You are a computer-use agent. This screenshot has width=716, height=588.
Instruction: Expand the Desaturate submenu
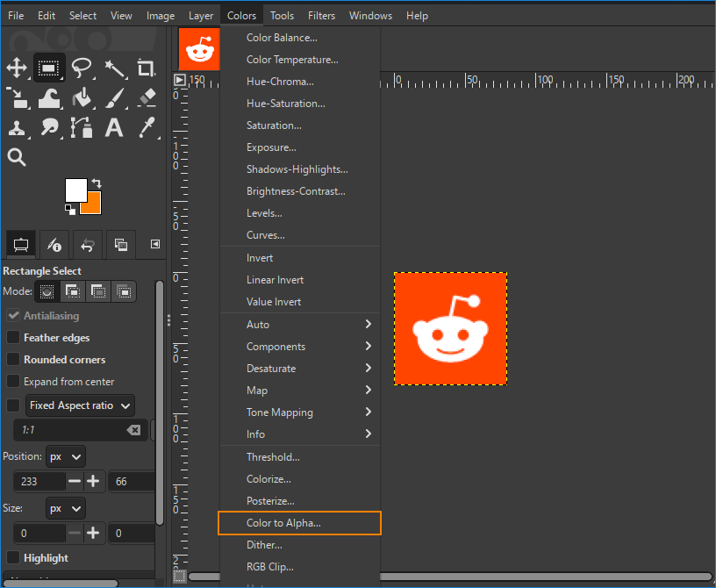pyautogui.click(x=300, y=369)
